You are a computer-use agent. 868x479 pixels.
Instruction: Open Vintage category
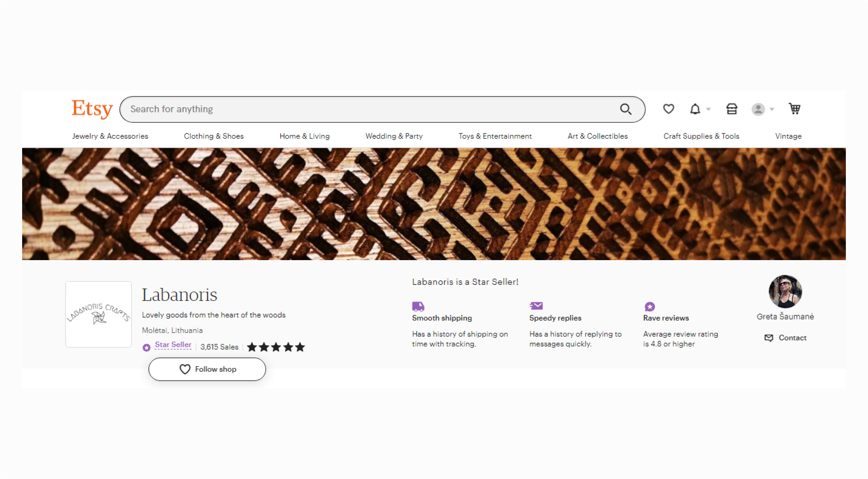pyautogui.click(x=788, y=136)
